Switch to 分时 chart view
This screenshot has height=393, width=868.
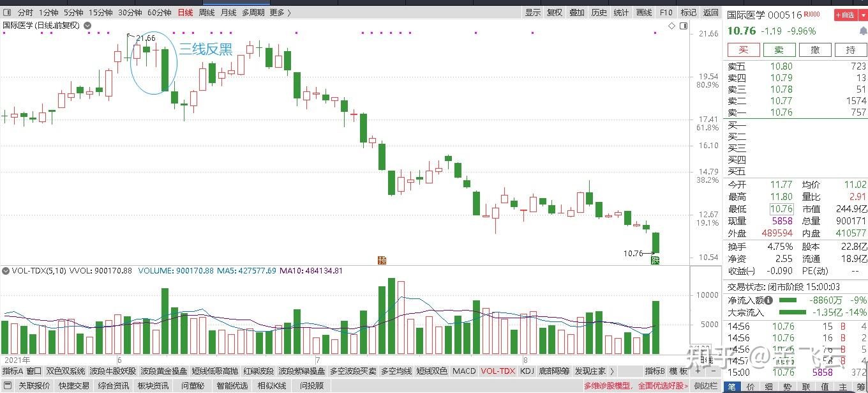pos(26,12)
